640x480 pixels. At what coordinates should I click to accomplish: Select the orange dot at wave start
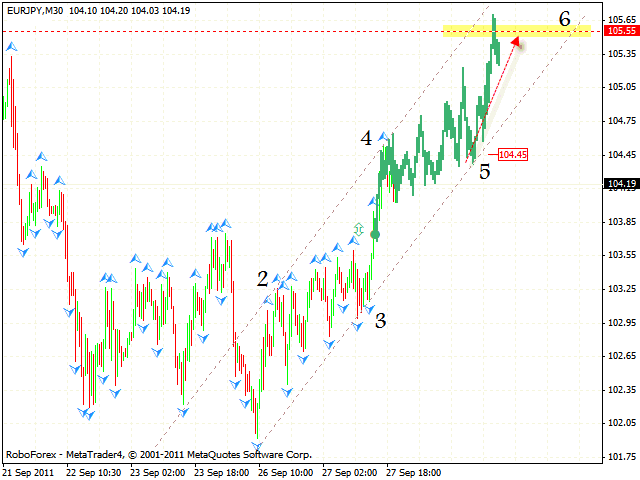point(375,235)
